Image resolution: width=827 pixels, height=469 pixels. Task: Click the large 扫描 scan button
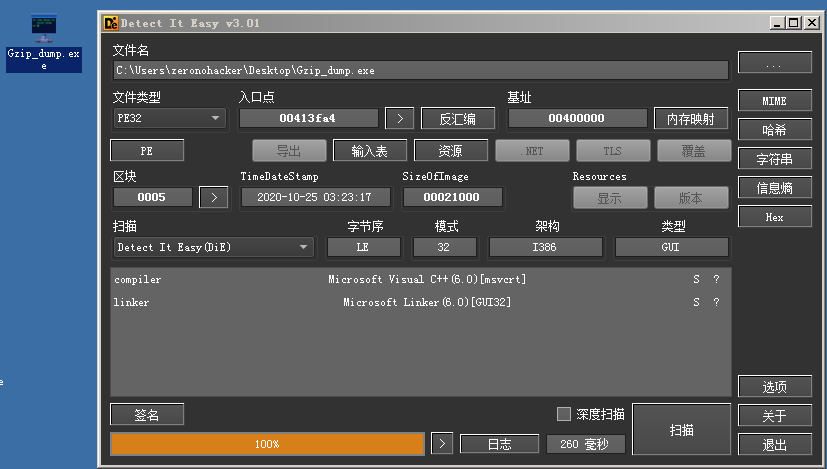click(x=681, y=429)
